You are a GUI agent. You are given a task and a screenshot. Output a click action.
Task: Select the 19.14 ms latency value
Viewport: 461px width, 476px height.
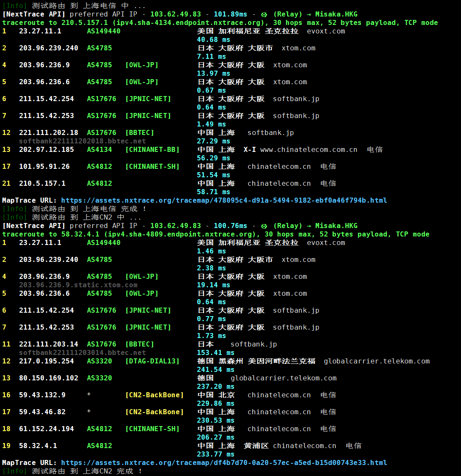(x=213, y=285)
